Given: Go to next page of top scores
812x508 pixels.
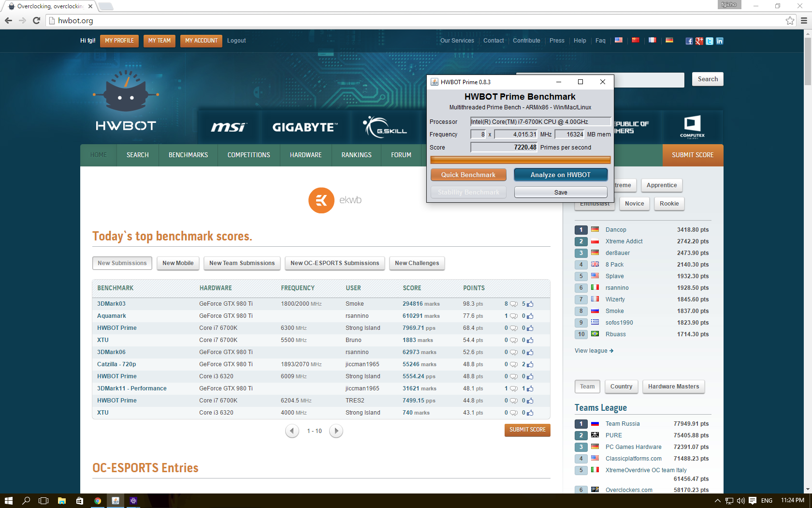Looking at the screenshot, I should pos(336,431).
